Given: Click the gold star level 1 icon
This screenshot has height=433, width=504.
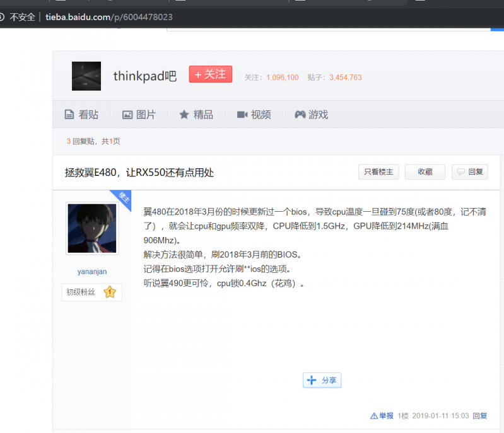Looking at the screenshot, I should pyautogui.click(x=110, y=292).
